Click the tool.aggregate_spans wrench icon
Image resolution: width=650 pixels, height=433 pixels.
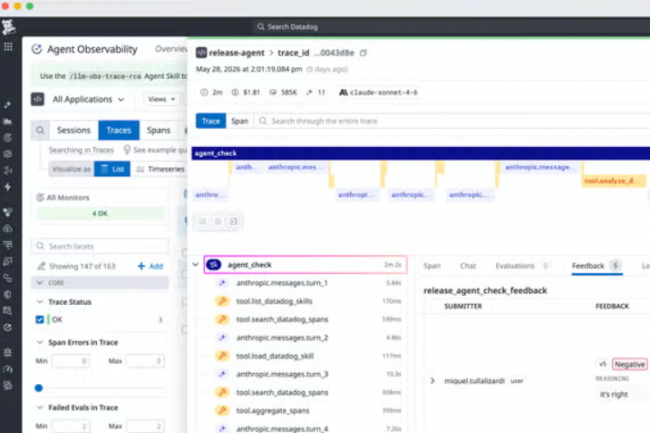pyautogui.click(x=222, y=411)
